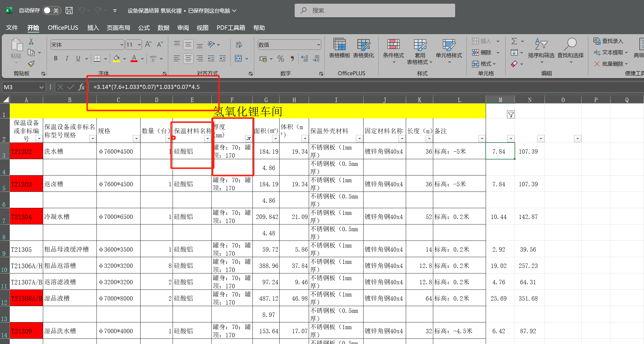Image resolution: width=644 pixels, height=344 pixels.
Task: Switch to OfficePLUS tab
Action: tap(63, 28)
